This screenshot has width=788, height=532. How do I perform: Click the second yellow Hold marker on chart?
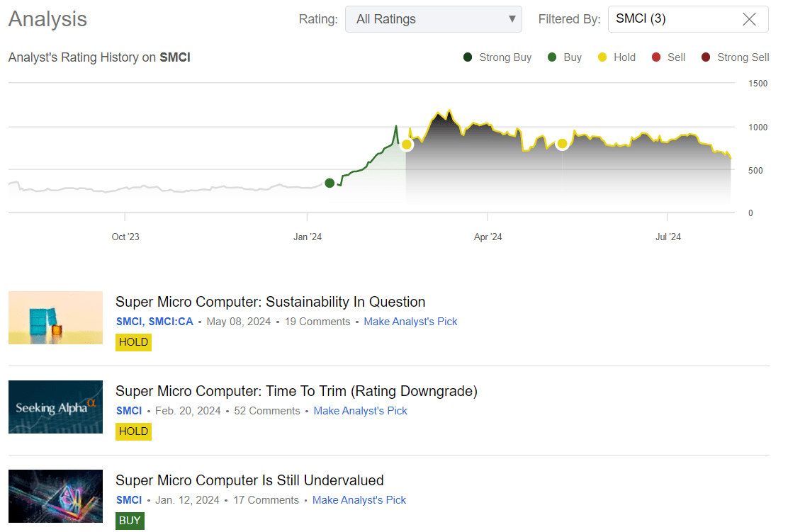click(562, 143)
